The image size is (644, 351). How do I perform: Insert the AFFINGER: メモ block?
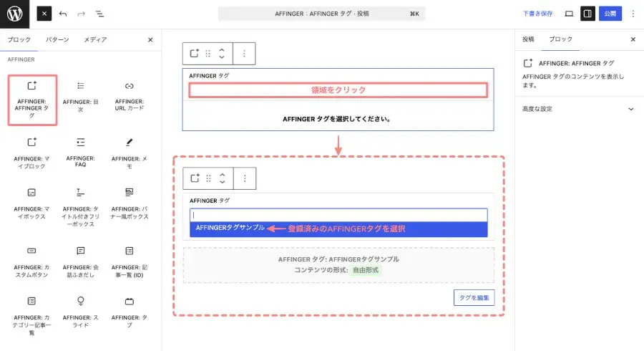click(130, 153)
